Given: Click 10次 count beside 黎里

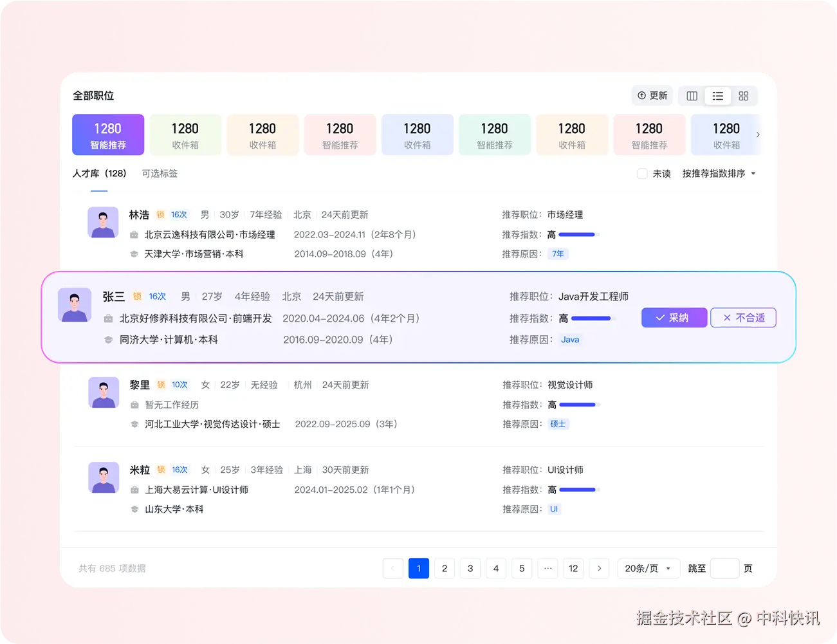Looking at the screenshot, I should 179,385.
